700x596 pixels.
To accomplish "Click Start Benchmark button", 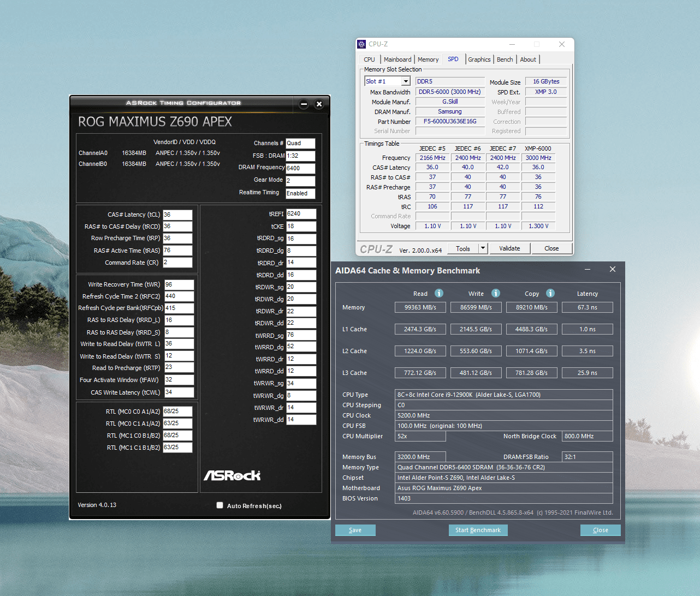I will [x=478, y=530].
